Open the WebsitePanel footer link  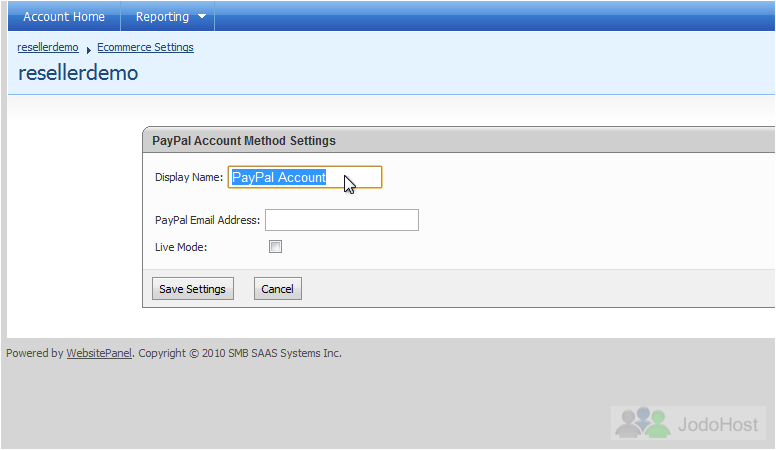99,353
